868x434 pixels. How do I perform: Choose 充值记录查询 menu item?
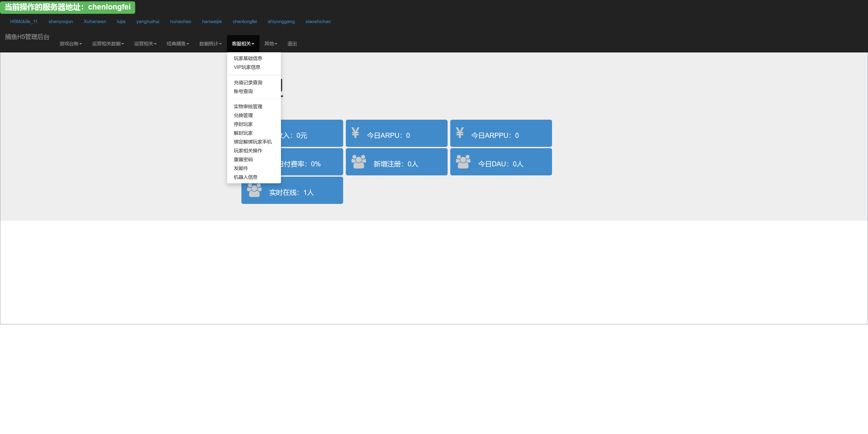coord(248,83)
